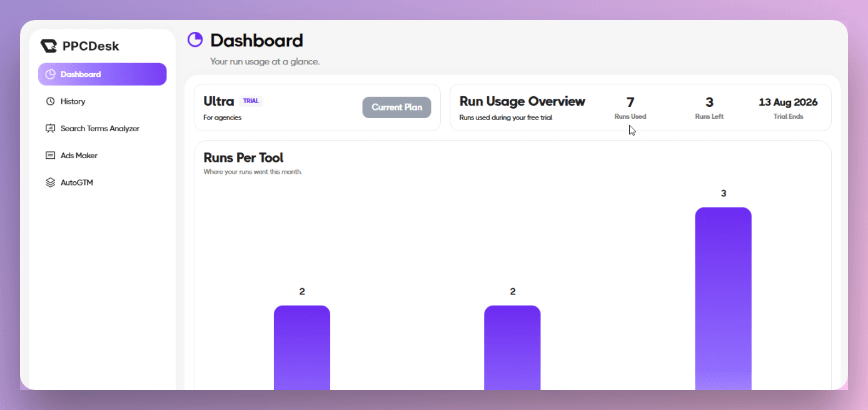Click the Dashboard pie chart icon in sidebar
This screenshot has height=410, width=868.
(x=51, y=74)
